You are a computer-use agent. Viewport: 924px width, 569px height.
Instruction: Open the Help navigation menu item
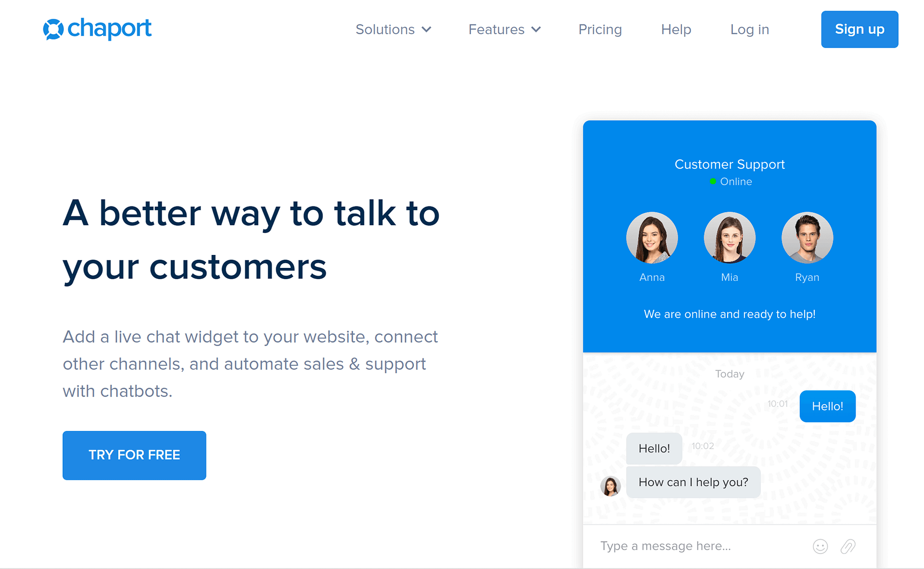pyautogui.click(x=677, y=29)
